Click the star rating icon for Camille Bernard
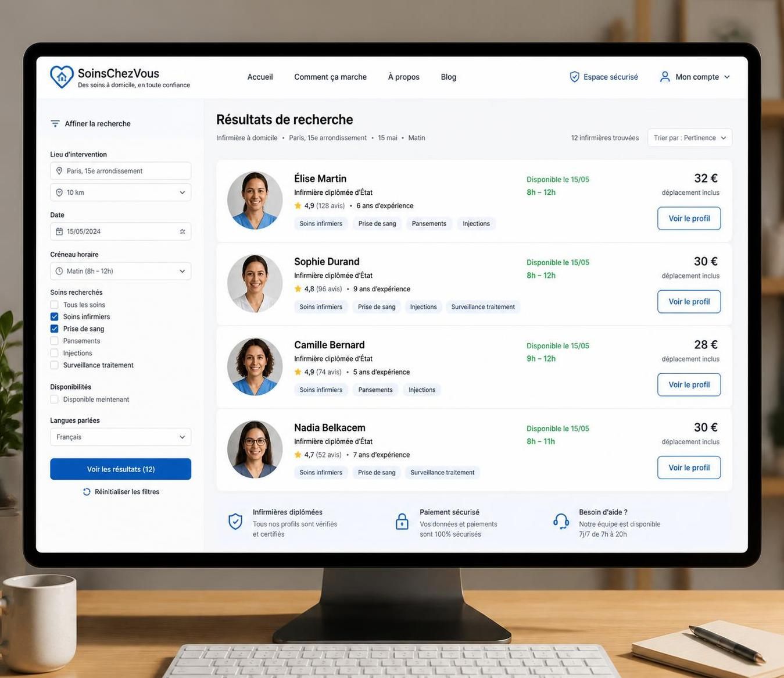This screenshot has width=784, height=678. click(x=298, y=372)
